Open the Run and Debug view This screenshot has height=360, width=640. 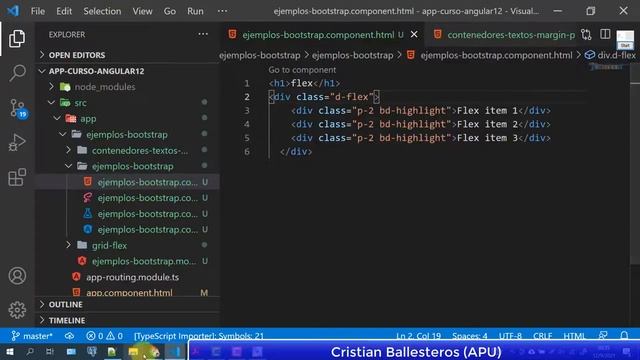coord(17,143)
